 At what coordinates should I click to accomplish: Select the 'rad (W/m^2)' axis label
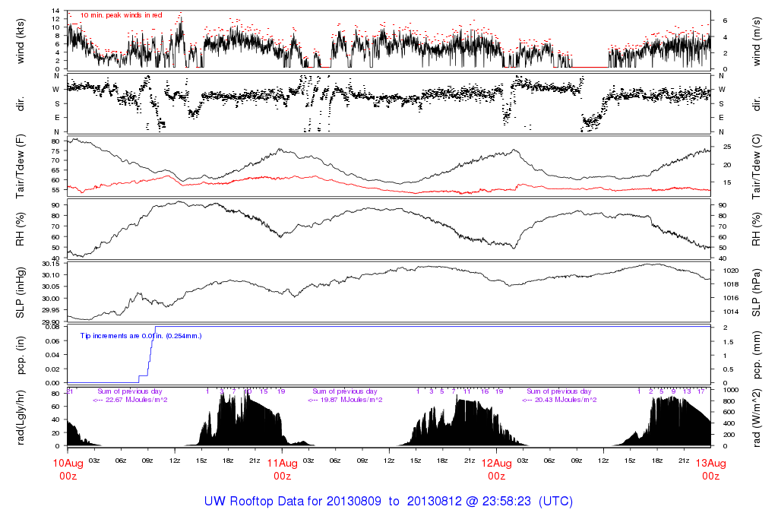pos(757,417)
